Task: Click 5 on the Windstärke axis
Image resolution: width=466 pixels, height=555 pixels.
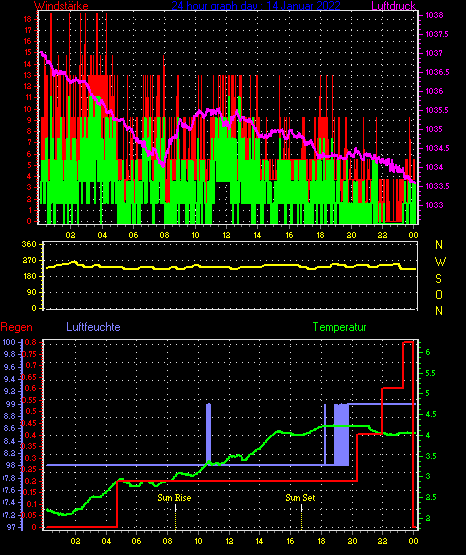Action: 29,165
